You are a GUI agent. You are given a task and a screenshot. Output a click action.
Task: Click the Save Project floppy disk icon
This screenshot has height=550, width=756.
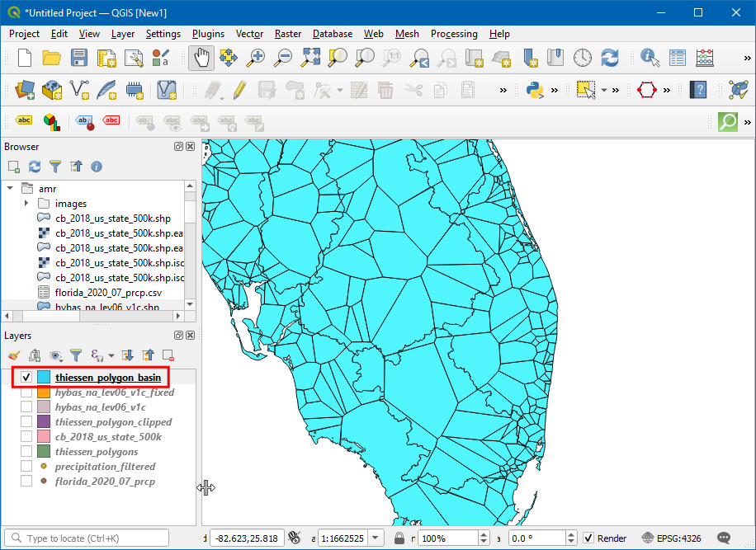79,58
